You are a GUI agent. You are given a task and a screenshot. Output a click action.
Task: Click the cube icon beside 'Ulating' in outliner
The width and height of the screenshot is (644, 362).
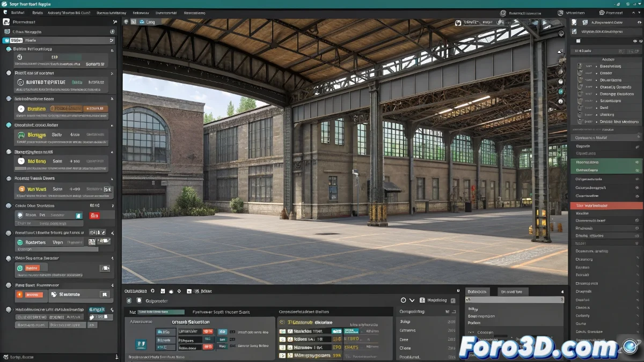(x=580, y=114)
